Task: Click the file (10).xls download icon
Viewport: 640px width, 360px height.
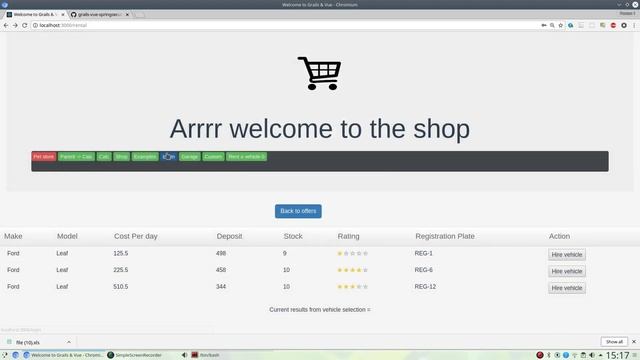Action: point(9,342)
